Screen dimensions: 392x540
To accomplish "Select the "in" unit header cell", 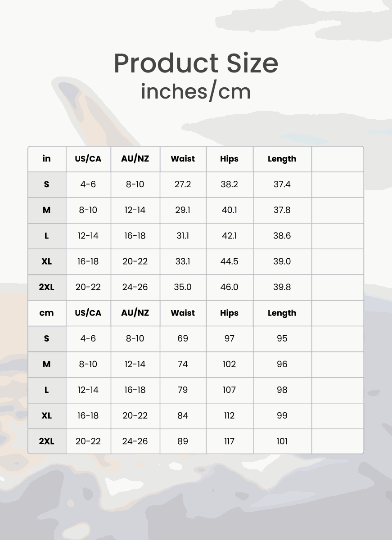I will tap(47, 159).
